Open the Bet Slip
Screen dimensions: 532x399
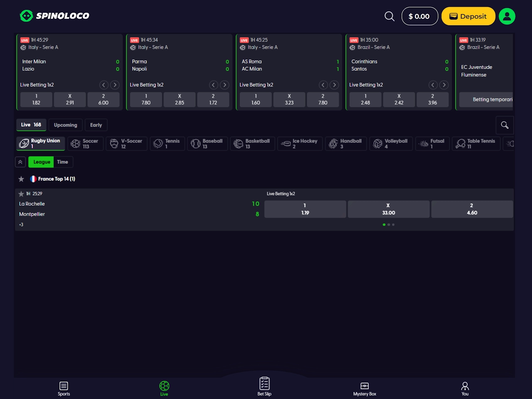click(264, 387)
